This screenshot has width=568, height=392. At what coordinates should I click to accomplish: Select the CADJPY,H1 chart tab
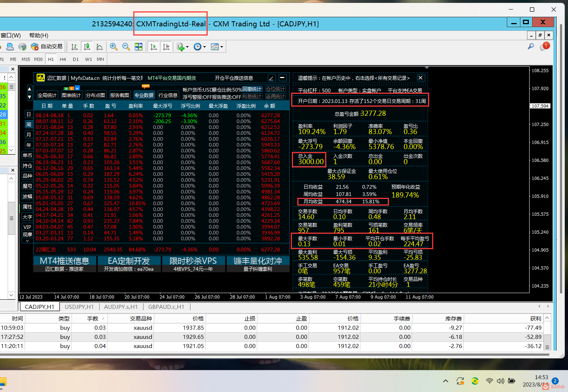coord(40,307)
